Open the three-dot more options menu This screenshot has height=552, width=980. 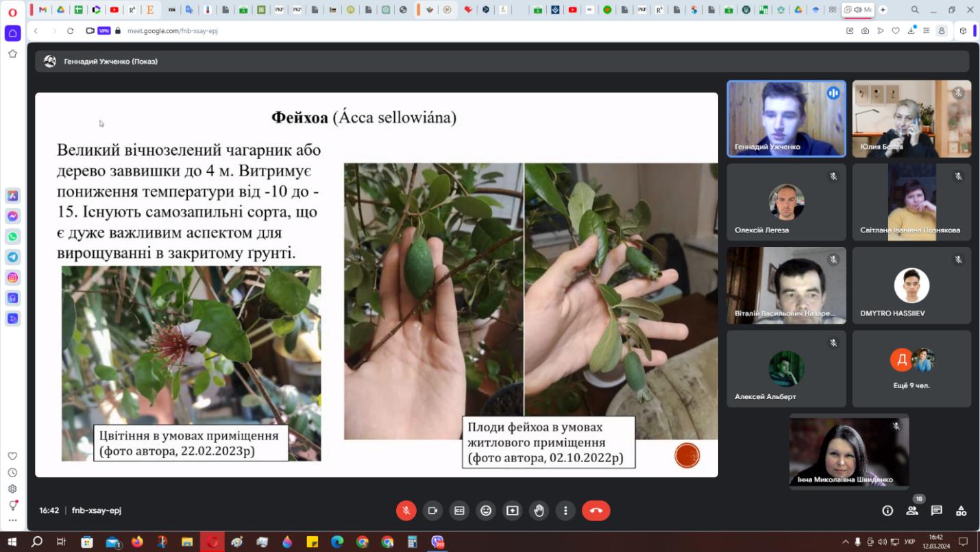pyautogui.click(x=565, y=510)
